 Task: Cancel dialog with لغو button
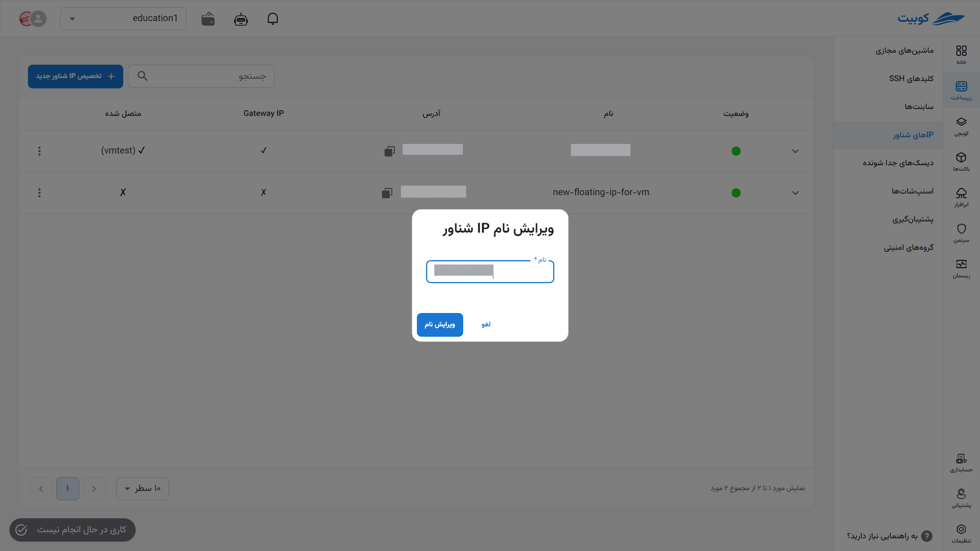pyautogui.click(x=486, y=324)
